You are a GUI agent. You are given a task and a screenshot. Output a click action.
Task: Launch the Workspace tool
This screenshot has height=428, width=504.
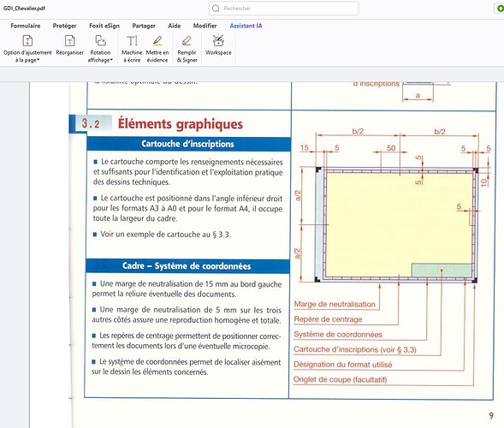218,45
